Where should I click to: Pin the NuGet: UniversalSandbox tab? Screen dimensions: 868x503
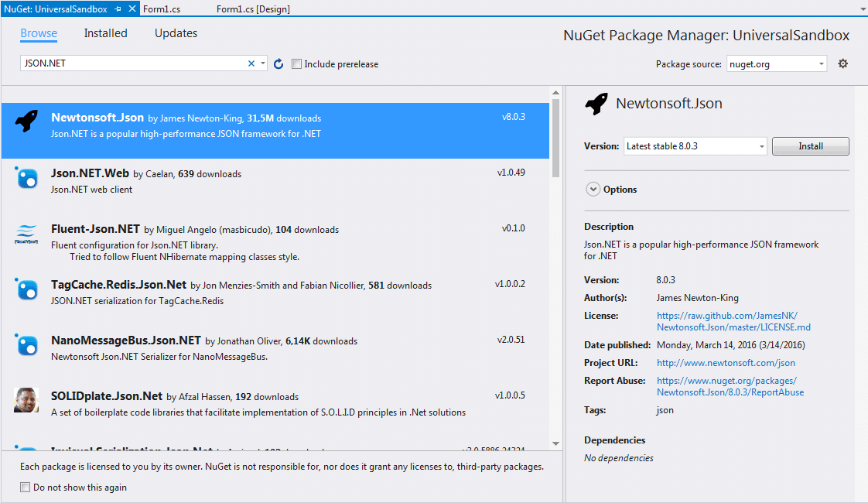pyautogui.click(x=118, y=9)
